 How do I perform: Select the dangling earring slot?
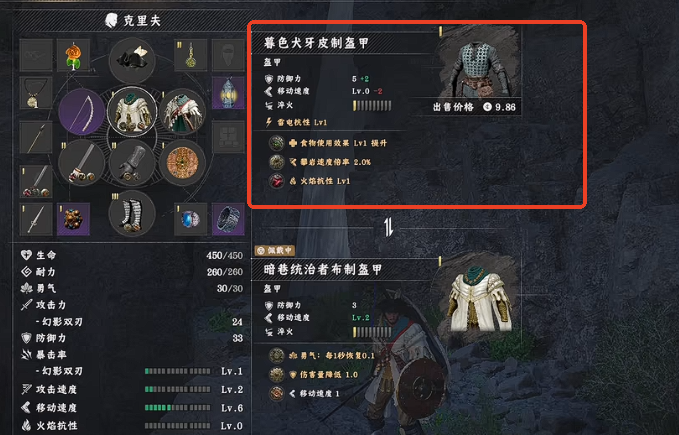pyautogui.click(x=191, y=55)
